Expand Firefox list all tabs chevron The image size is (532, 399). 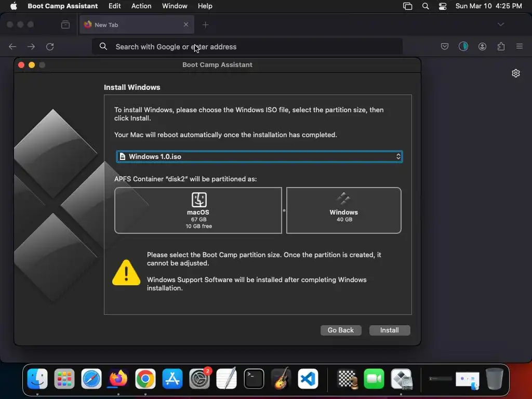tap(501, 24)
